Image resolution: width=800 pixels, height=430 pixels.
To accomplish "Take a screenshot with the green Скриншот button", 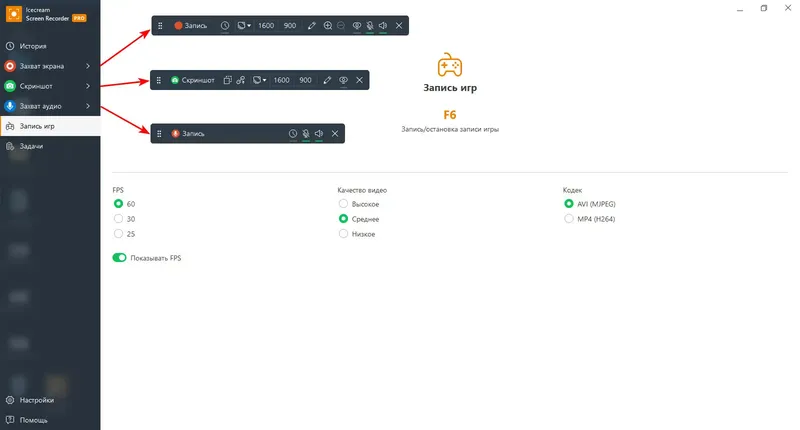I will (x=192, y=80).
